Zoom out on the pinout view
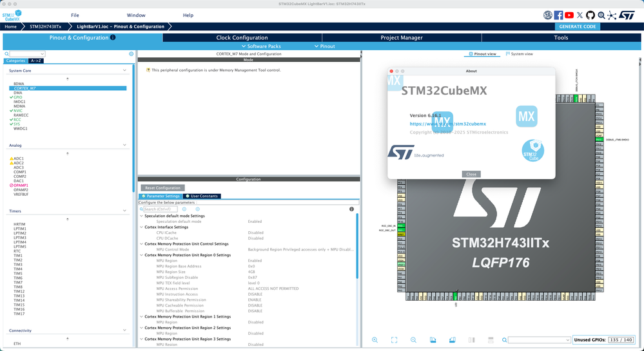 [413, 340]
